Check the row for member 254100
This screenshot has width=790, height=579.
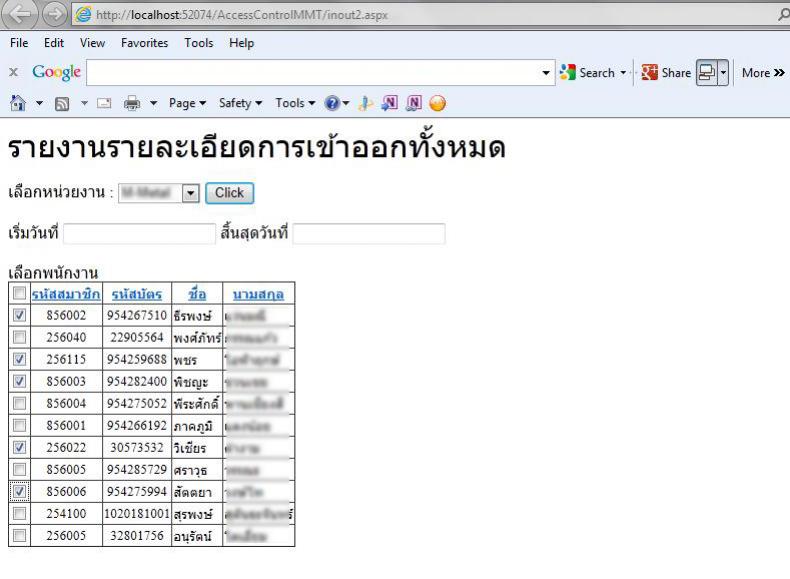pyautogui.click(x=20, y=513)
